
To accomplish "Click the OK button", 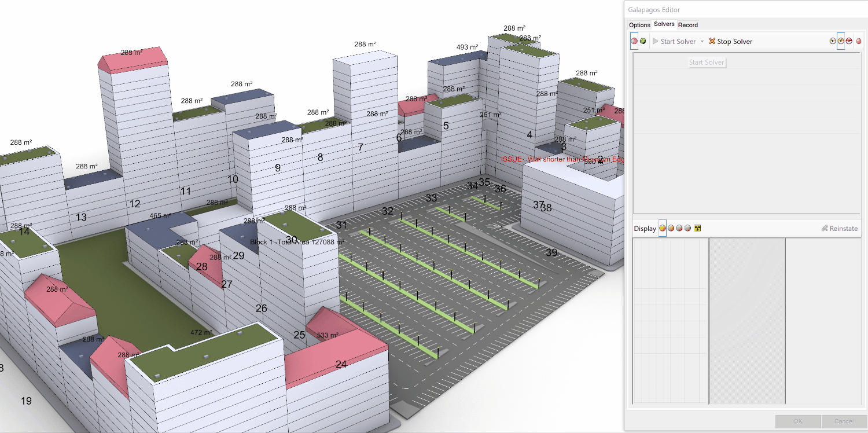I will coord(798,421).
